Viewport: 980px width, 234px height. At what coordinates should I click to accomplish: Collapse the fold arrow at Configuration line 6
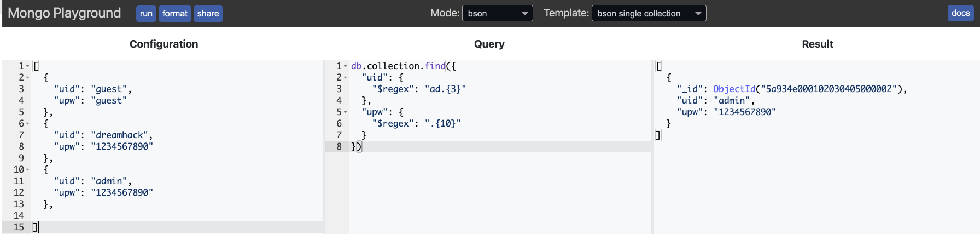pos(28,124)
